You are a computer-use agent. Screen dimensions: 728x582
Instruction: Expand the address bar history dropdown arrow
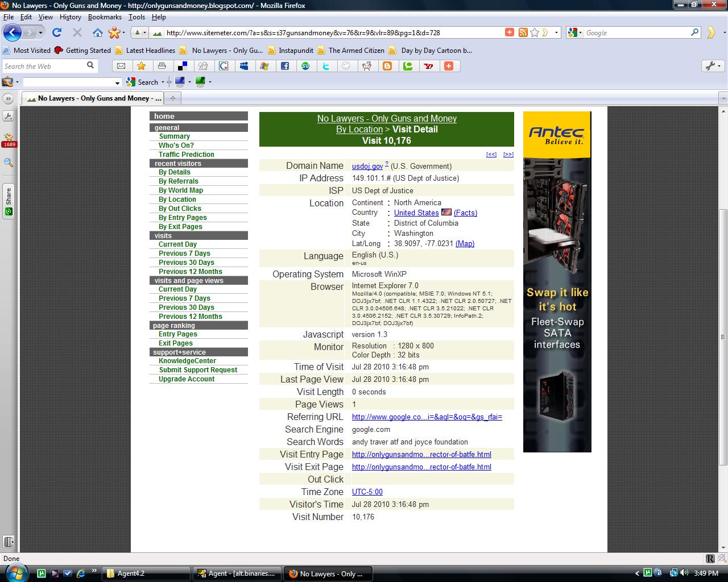pyautogui.click(x=557, y=32)
